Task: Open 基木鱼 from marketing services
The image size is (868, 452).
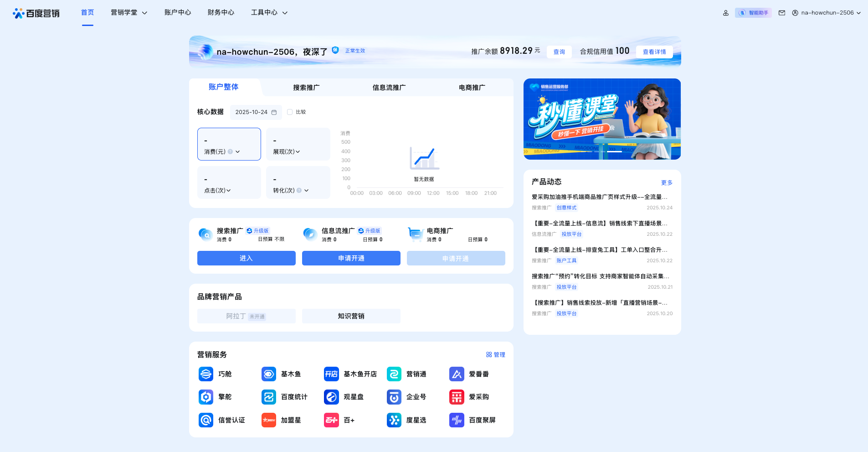Action: coord(269,374)
